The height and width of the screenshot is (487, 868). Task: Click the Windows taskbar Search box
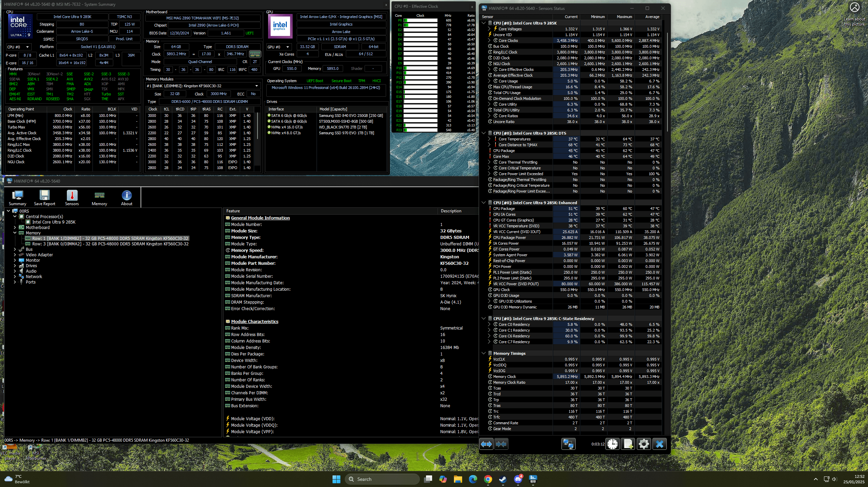point(382,479)
